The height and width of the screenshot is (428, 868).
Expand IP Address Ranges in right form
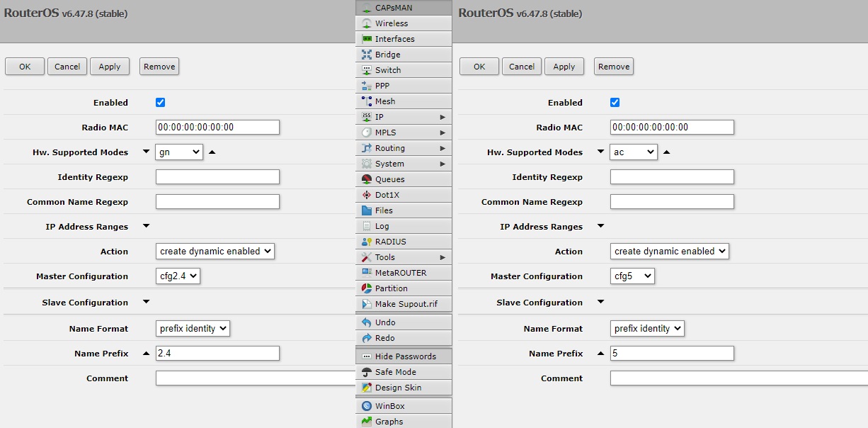click(x=600, y=226)
